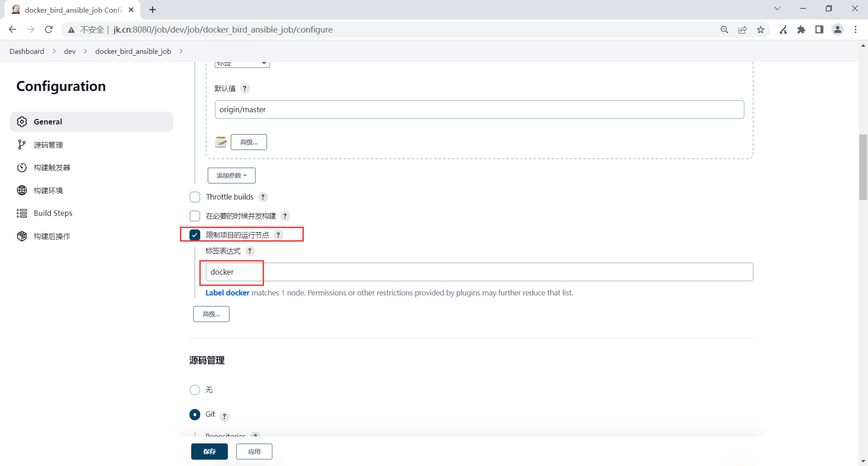Close the docker_bird_ansible_job tab
Viewport: 868px width, 466px height.
click(131, 10)
